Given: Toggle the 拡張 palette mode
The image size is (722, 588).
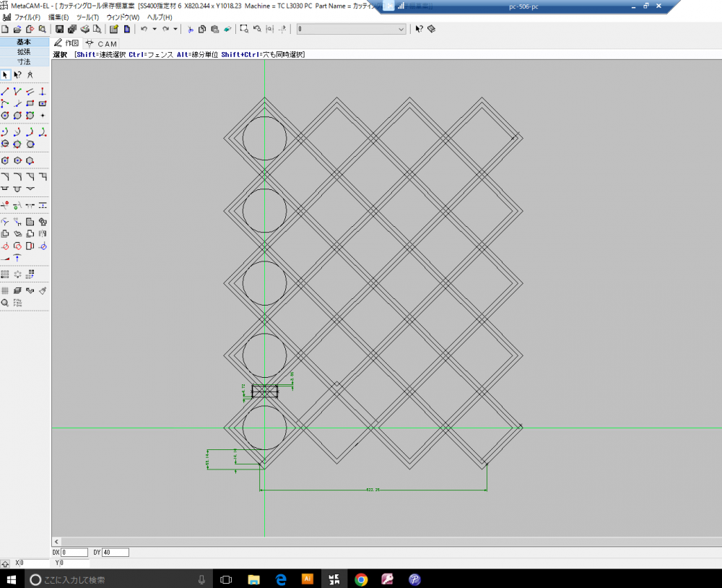Looking at the screenshot, I should coord(25,52).
